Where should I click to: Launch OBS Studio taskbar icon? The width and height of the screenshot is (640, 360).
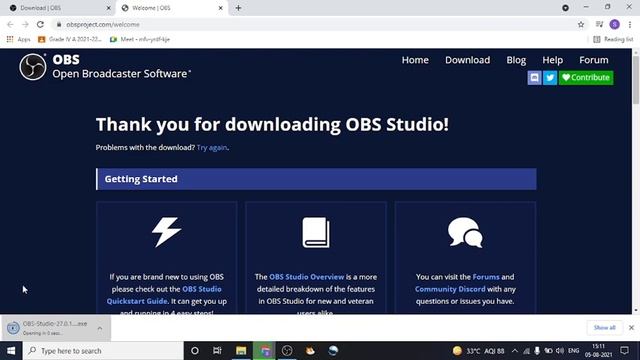287,351
